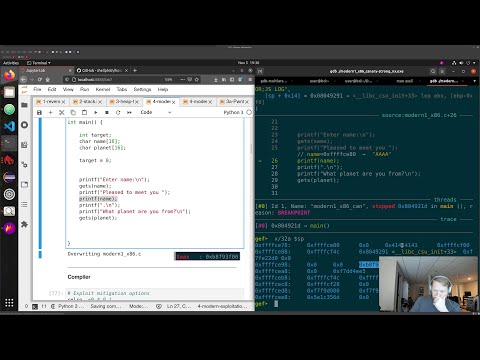Open the file browser folder icon in sidebar
The height and width of the screenshot is (360, 480).
[24, 105]
